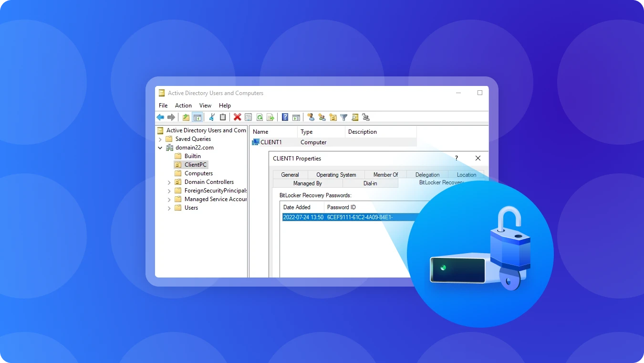Click the Create new group icon
Screen dimensions: 644x363
[322, 117]
